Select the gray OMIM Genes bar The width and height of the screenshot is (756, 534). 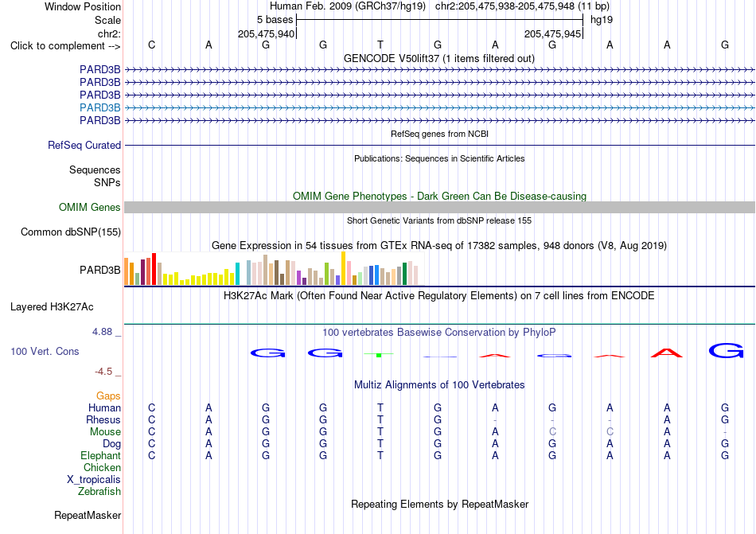(x=439, y=207)
